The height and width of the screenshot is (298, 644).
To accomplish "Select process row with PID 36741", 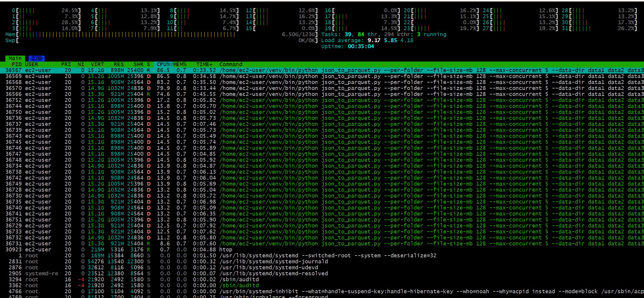I will pyautogui.click(x=322, y=214).
